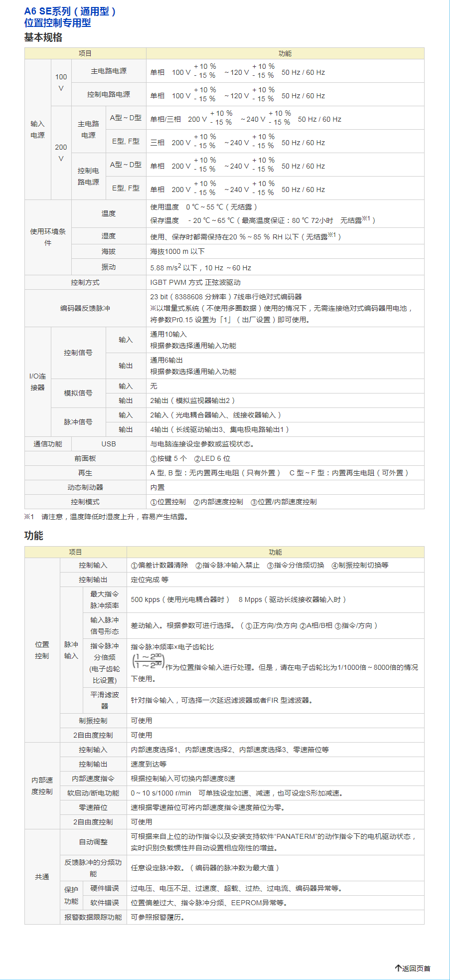This screenshot has height=980, width=450.
Task: Select the 动态制动器 row label
Action: point(85,487)
